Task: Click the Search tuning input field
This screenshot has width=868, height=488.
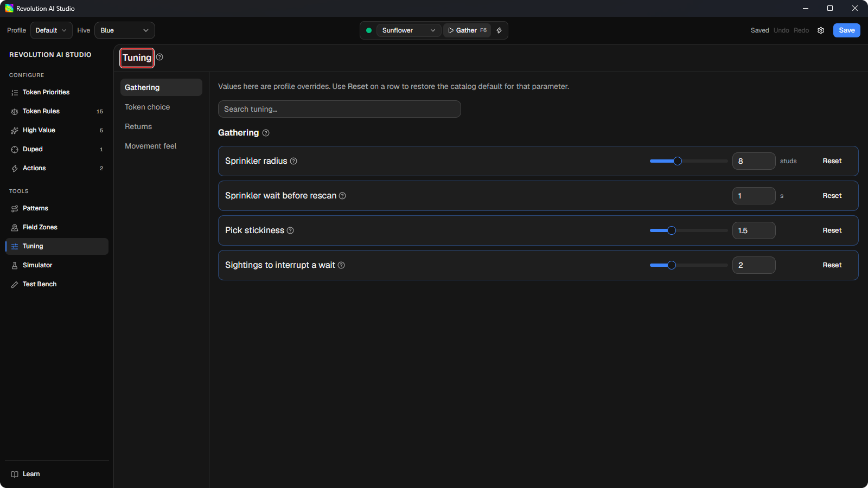Action: [340, 109]
